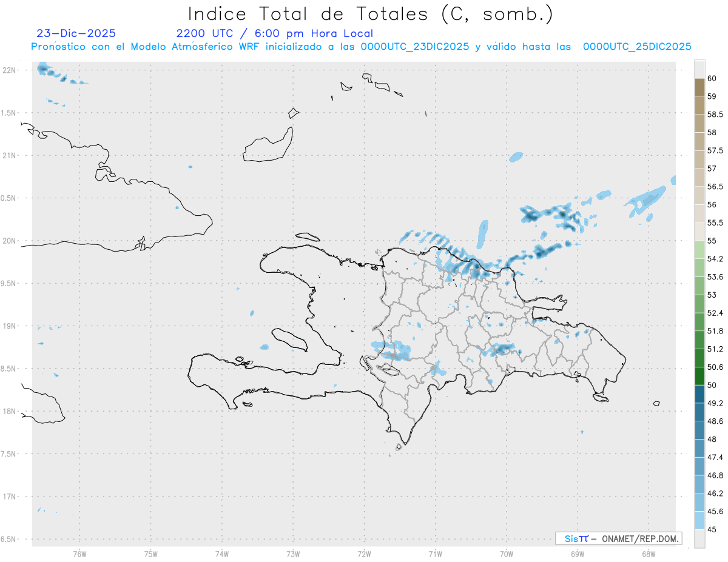
Task: Click the 74W longitude label
Action: (x=221, y=554)
